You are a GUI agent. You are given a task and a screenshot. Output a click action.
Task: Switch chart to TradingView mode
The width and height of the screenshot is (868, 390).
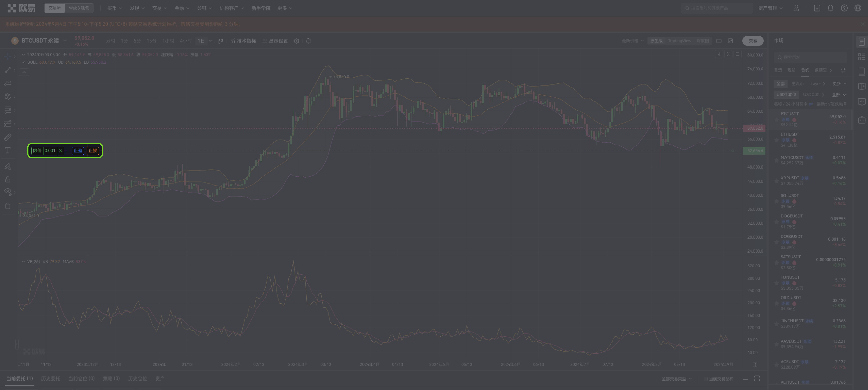[679, 41]
